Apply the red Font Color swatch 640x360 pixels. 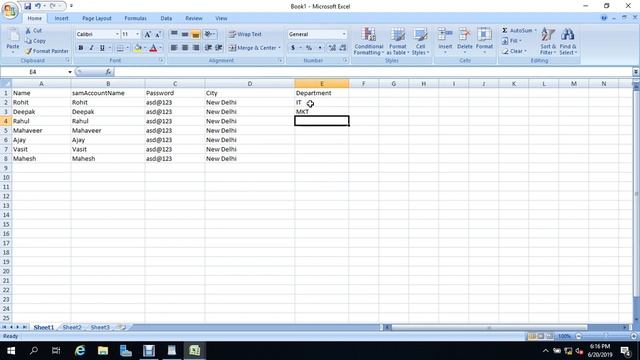[153, 48]
